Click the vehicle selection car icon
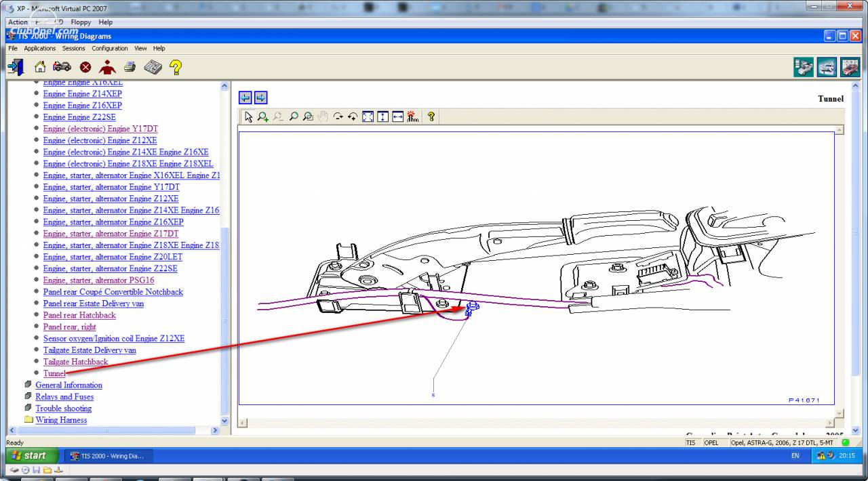This screenshot has height=481, width=868. pyautogui.click(x=62, y=67)
